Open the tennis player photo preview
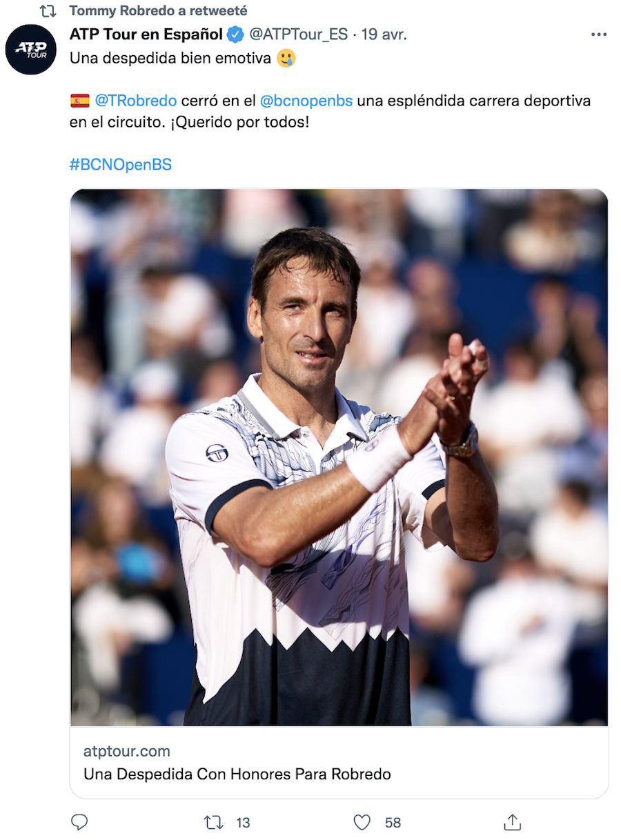621x840 pixels. pos(339,457)
